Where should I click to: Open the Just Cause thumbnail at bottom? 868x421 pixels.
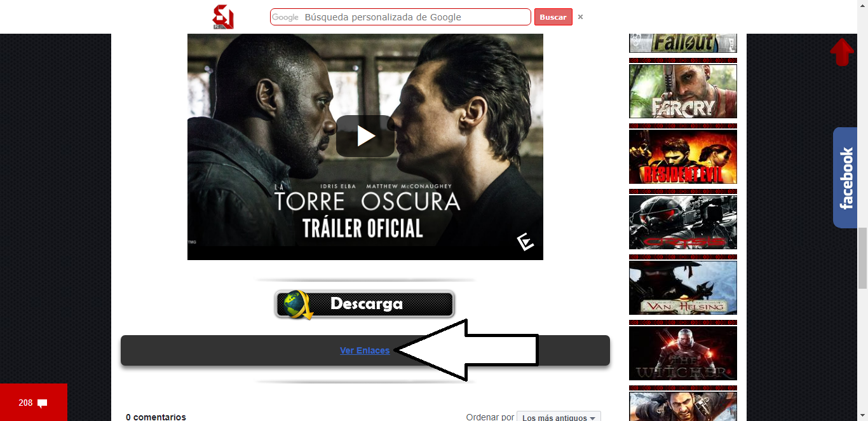pyautogui.click(x=683, y=406)
